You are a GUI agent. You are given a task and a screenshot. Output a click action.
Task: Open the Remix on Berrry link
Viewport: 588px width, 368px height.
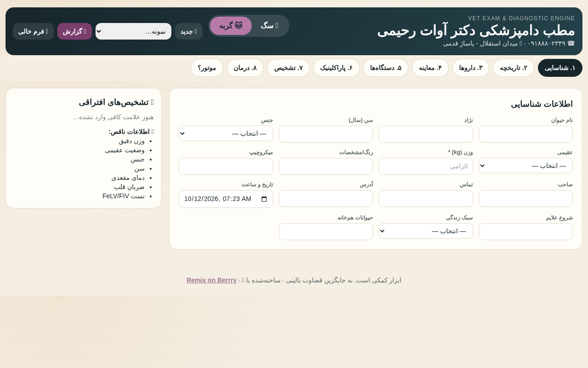211,280
